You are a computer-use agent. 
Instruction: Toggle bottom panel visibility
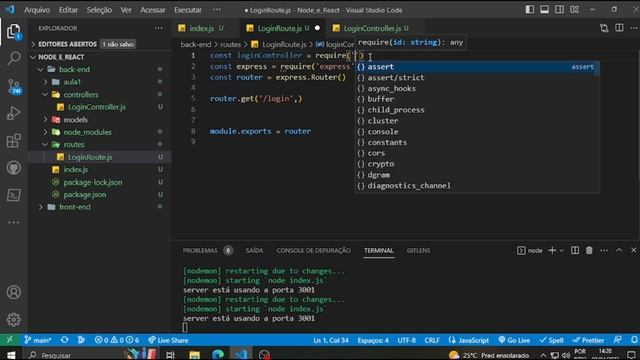[544, 9]
